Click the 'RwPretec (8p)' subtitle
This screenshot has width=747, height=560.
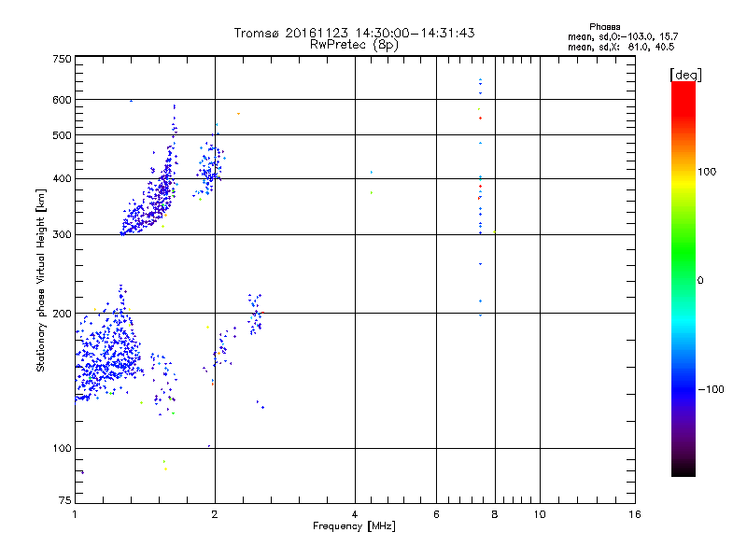click(354, 45)
